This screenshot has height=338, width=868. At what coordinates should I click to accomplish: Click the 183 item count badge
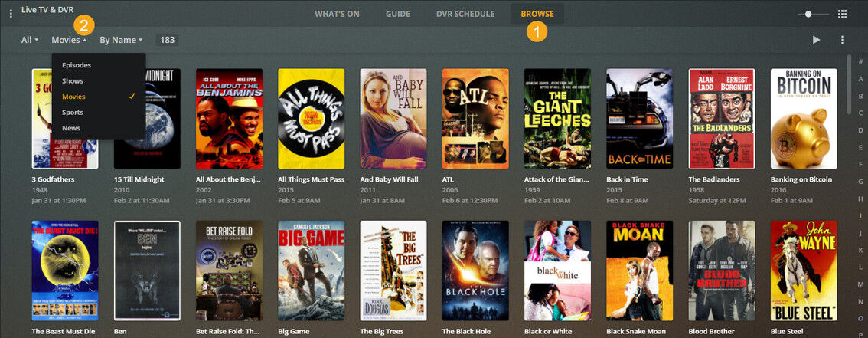point(167,40)
